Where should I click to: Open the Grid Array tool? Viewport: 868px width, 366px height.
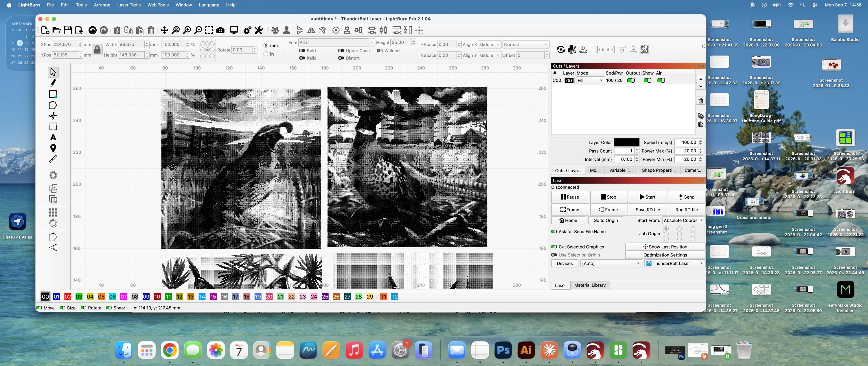(x=53, y=212)
